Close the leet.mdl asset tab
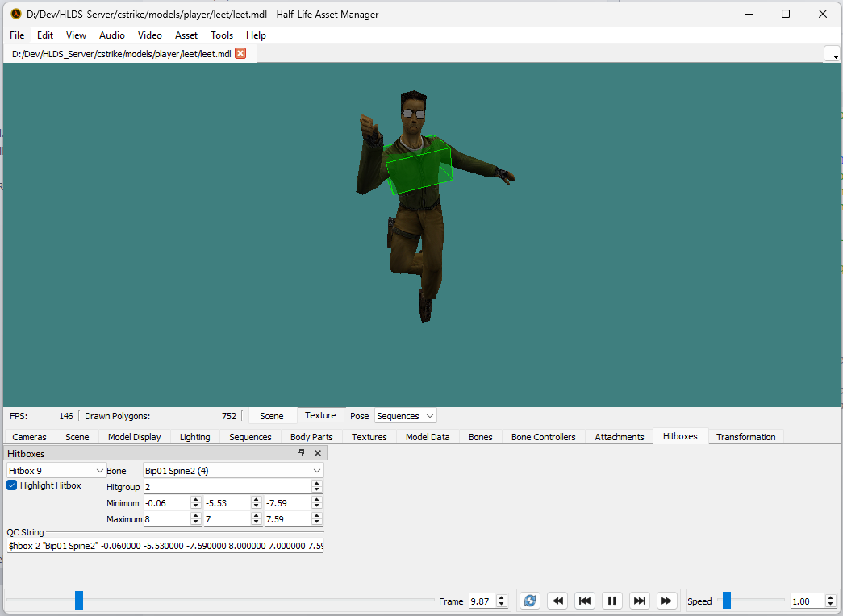843x616 pixels. [240, 54]
